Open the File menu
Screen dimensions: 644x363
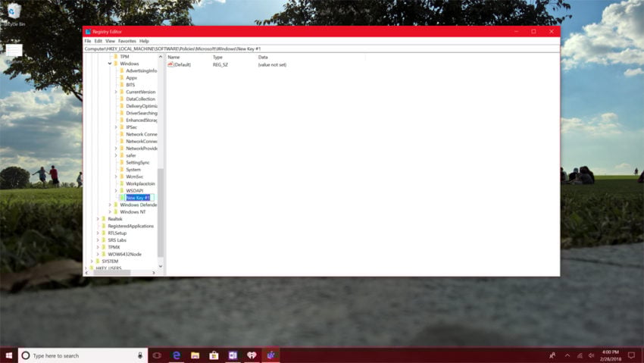point(88,41)
